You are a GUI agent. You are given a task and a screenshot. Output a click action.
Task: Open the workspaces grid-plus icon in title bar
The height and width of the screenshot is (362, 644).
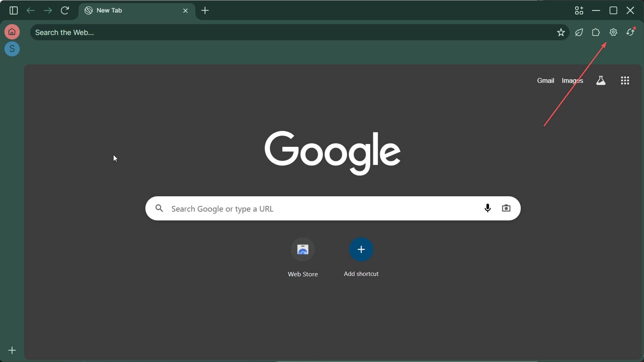[x=579, y=10]
